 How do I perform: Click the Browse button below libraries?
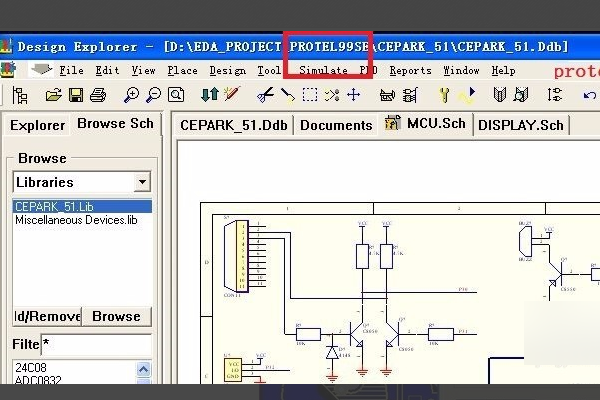tap(116, 316)
